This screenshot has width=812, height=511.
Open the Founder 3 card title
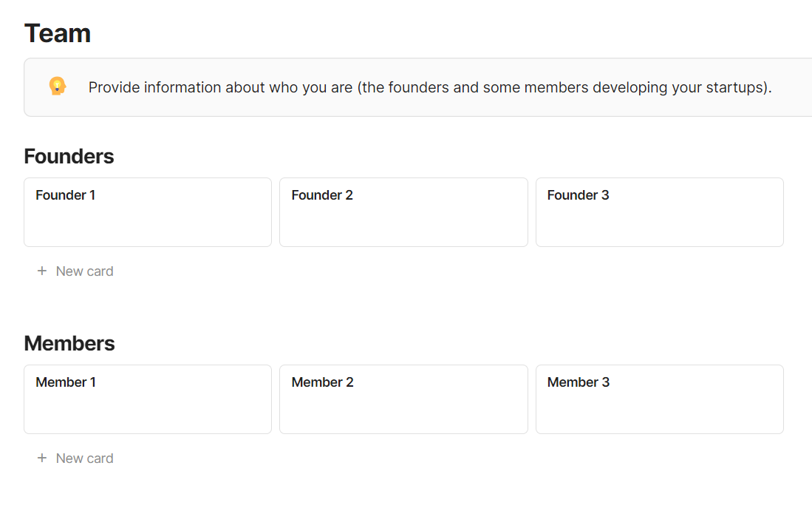click(578, 195)
